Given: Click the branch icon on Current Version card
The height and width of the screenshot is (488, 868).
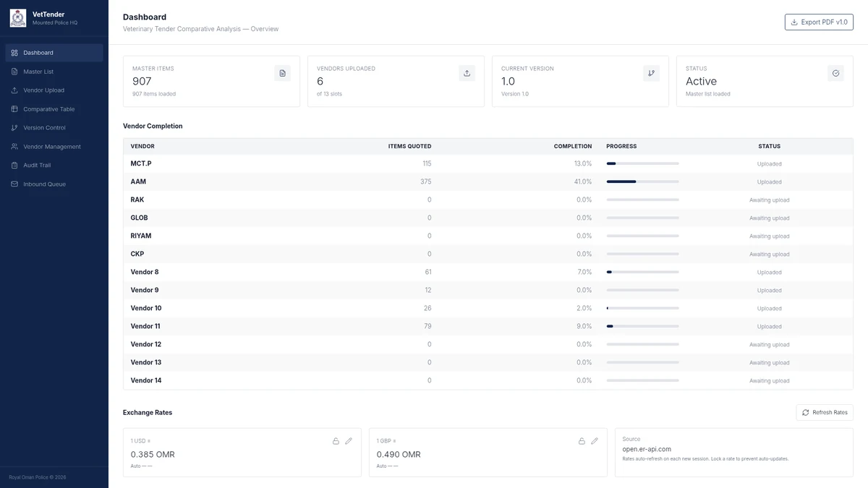Looking at the screenshot, I should point(652,73).
